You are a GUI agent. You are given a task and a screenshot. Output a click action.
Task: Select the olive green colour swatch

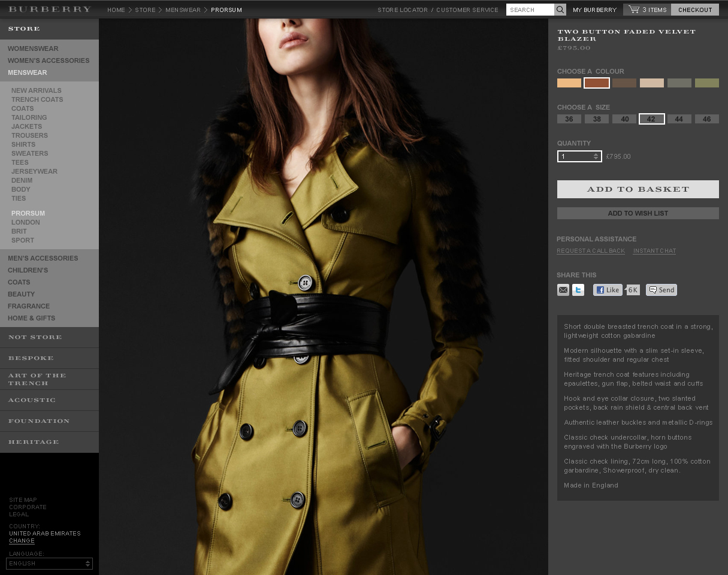pos(706,83)
